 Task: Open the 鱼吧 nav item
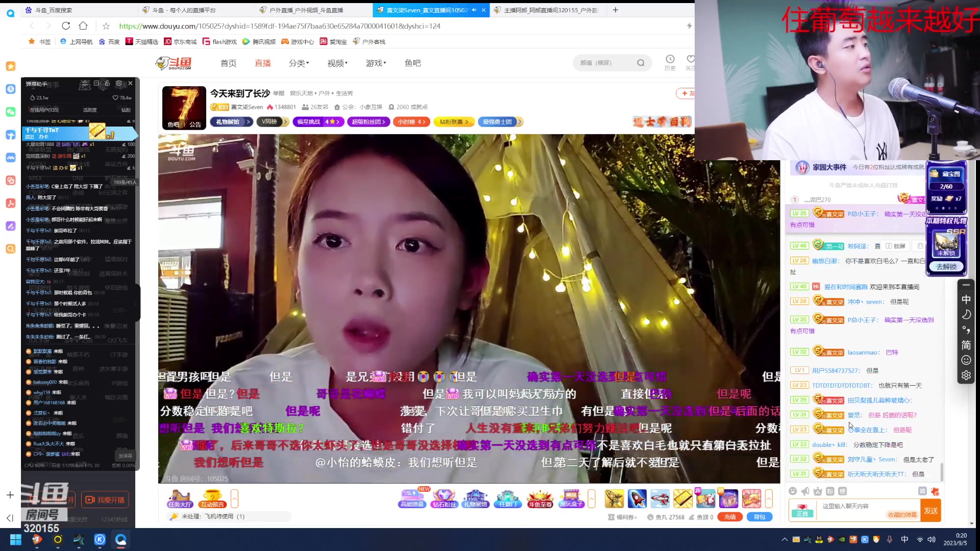point(413,63)
